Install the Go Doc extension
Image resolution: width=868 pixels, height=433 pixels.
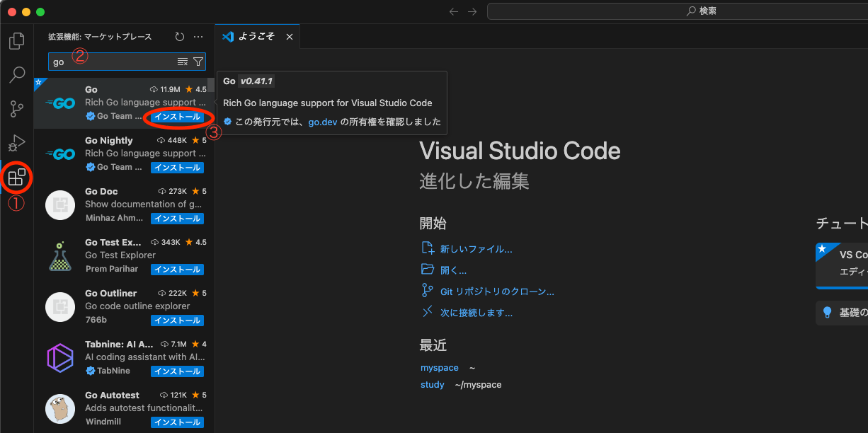click(177, 219)
